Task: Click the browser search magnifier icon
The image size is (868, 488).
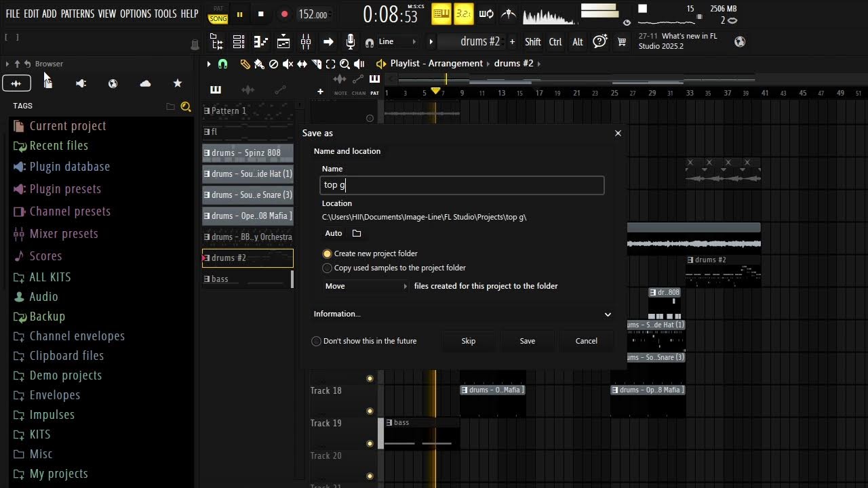Action: (186, 106)
